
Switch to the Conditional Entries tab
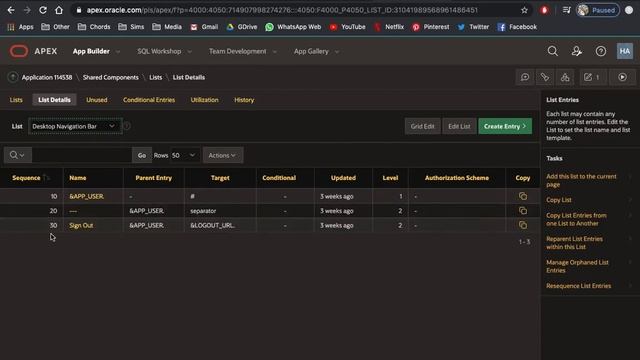pyautogui.click(x=149, y=100)
